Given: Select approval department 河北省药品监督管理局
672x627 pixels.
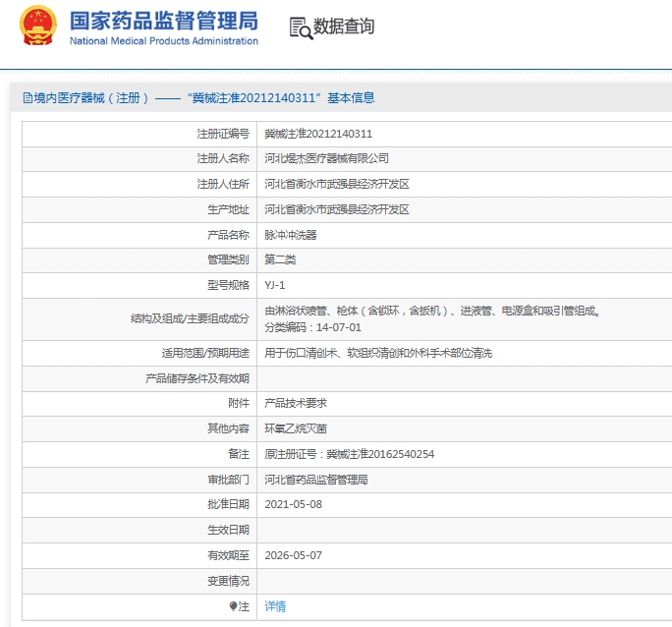Looking at the screenshot, I should (x=316, y=480).
